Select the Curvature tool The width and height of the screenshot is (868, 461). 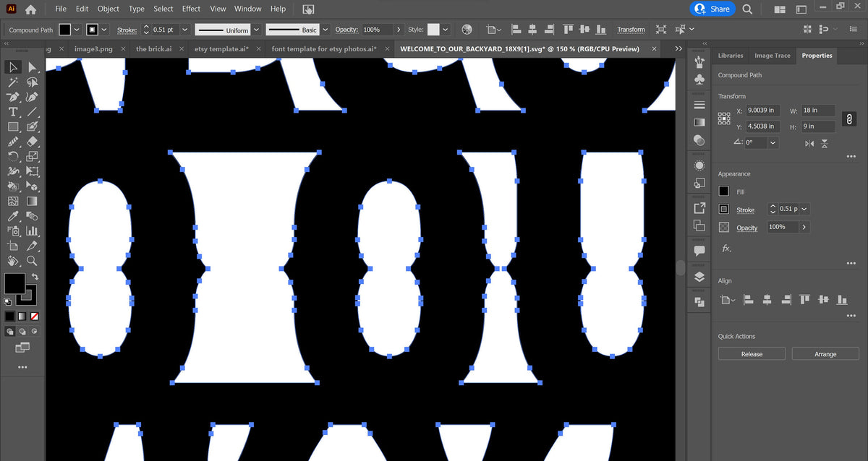[32, 98]
